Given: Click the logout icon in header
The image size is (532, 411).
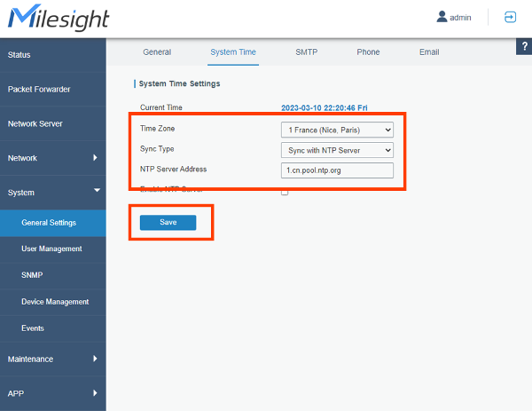Looking at the screenshot, I should [510, 17].
